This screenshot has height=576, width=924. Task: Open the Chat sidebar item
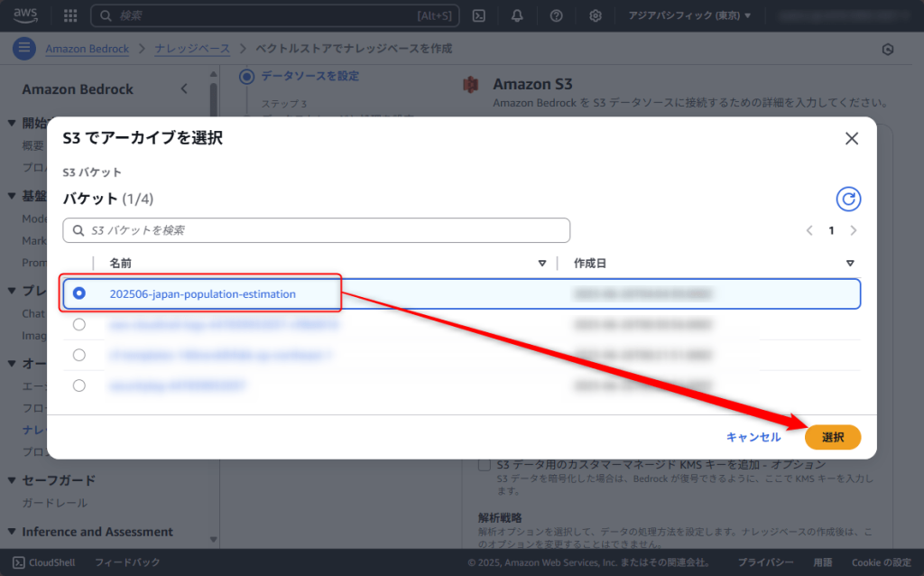coord(33,313)
